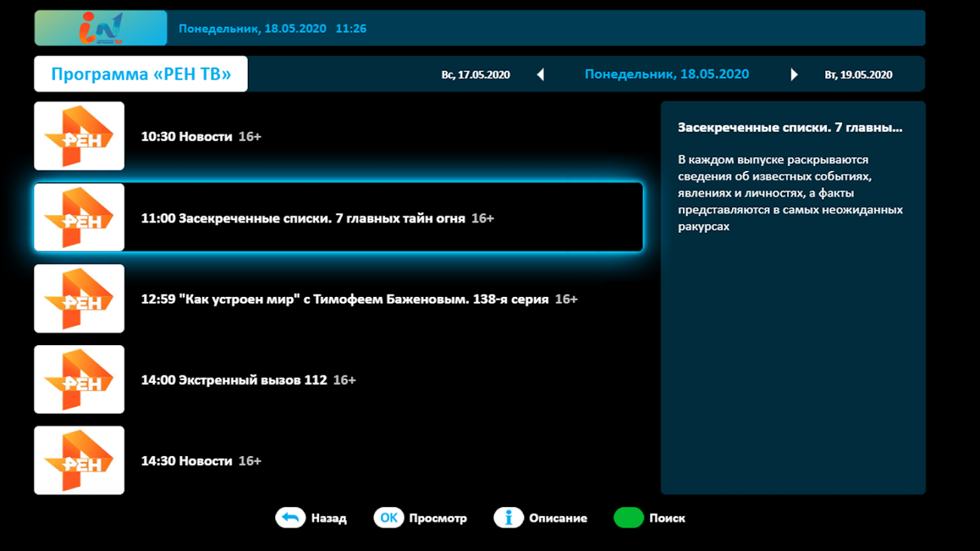
Task: Select the REN logo beside 14:00 Экстренный вызов 112
Action: (79, 380)
